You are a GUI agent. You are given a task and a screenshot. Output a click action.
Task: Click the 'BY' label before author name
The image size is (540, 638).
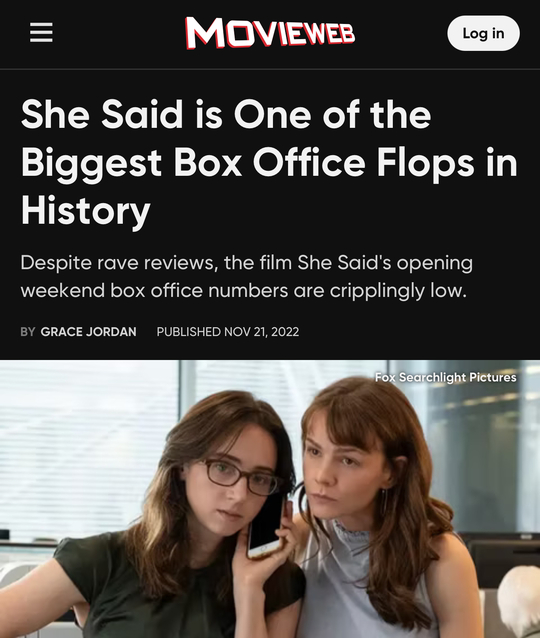click(x=28, y=332)
